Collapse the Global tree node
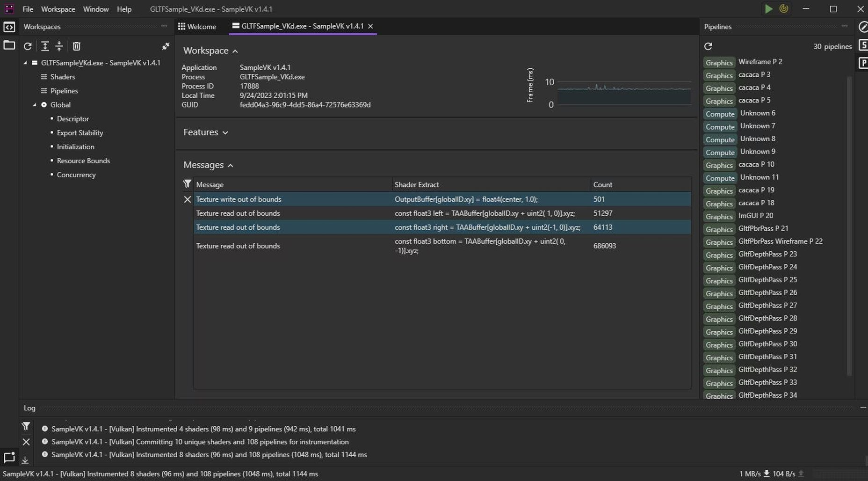The height and width of the screenshot is (481, 868). pos(35,105)
